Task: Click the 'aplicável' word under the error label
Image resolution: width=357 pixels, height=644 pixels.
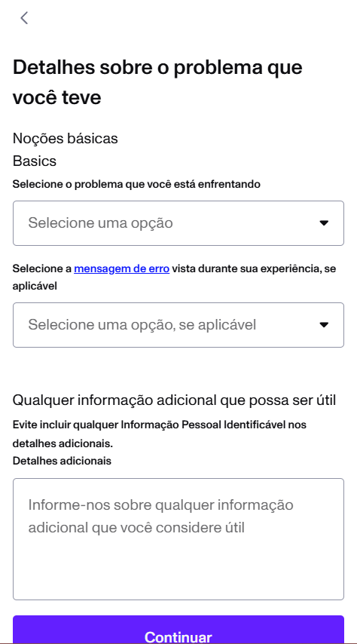Action: pos(35,287)
